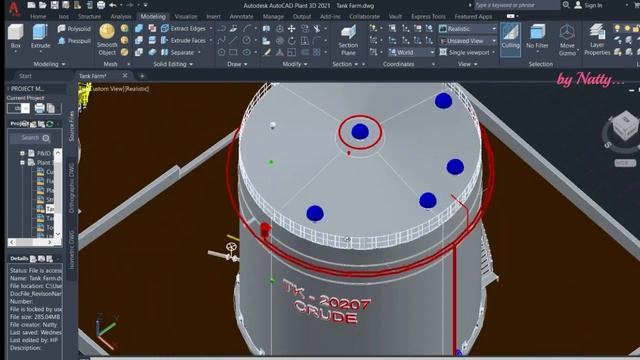This screenshot has width=640, height=360.
Task: Click the printer icon under Current Project
Action: 39,108
